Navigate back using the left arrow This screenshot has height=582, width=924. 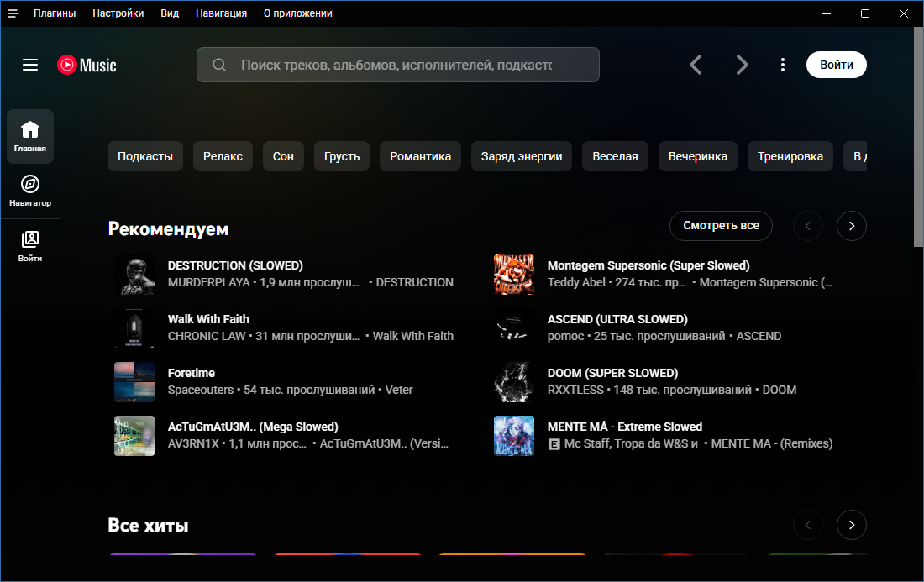click(696, 65)
